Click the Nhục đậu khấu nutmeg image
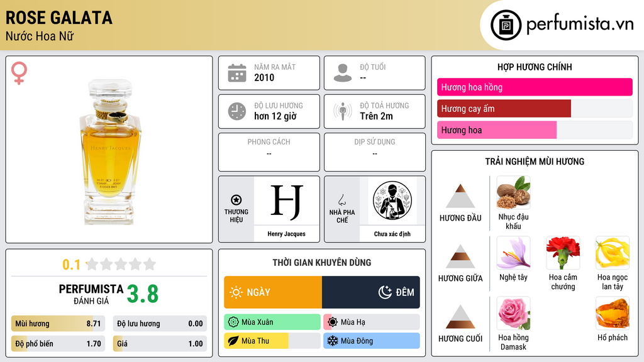The height and width of the screenshot is (362, 644). 513,192
